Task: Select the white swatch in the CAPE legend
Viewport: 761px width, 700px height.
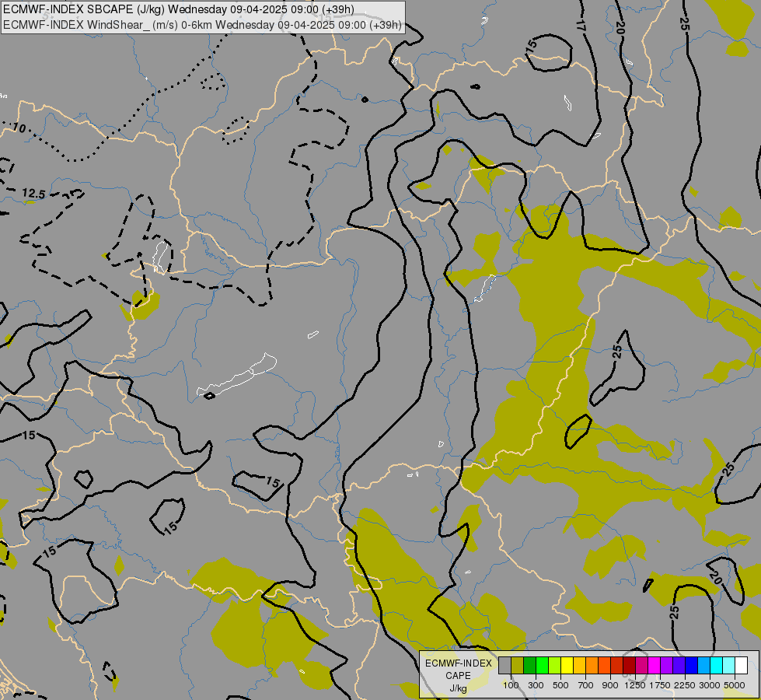Action: (x=741, y=666)
